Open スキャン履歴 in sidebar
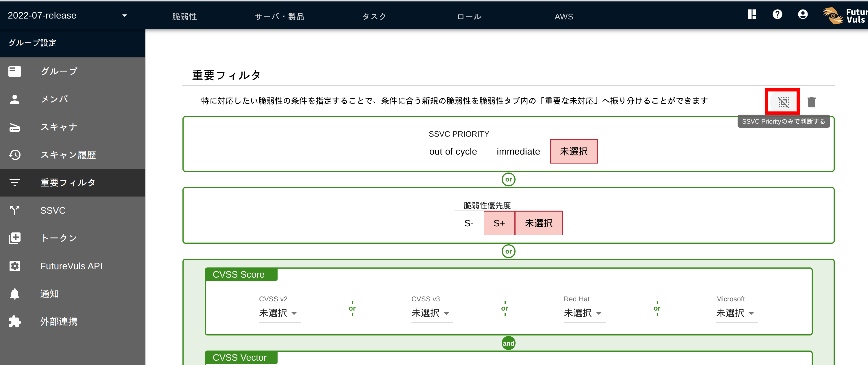Screen dimensions: 868x365 (68, 155)
